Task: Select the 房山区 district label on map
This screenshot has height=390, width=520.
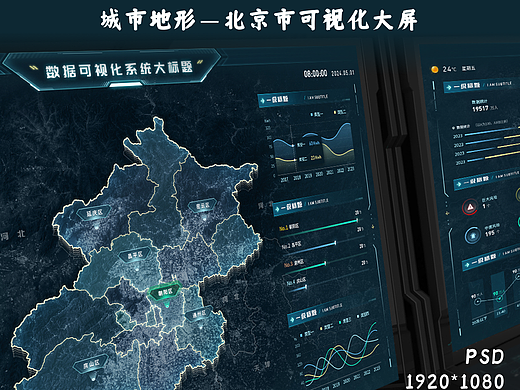Action: [x=91, y=364]
